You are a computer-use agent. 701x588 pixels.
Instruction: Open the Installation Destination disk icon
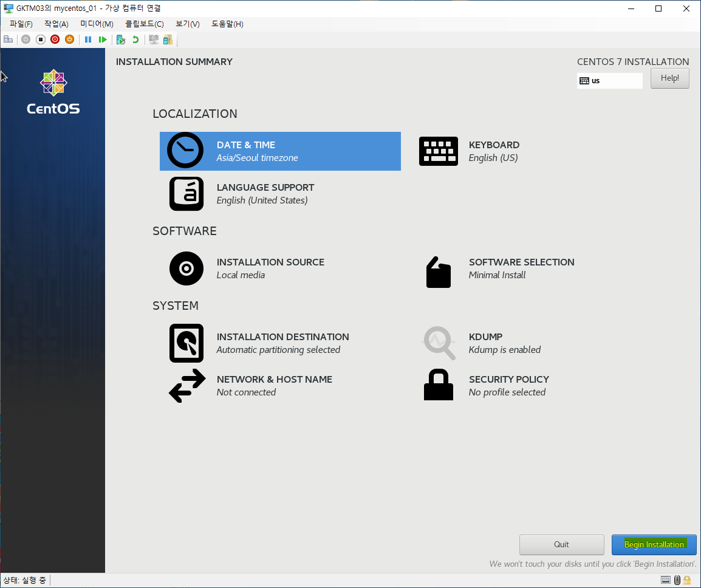186,343
